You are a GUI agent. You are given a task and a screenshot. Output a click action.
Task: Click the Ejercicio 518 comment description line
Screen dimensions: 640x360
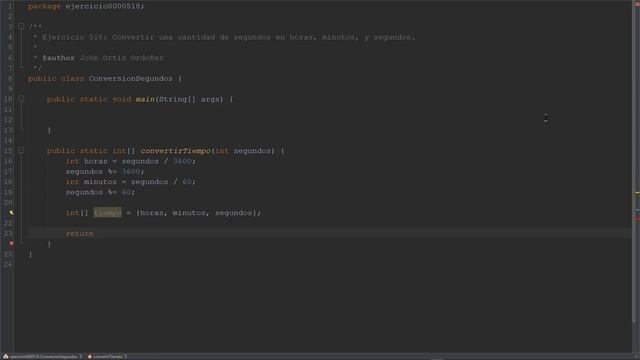coord(229,37)
